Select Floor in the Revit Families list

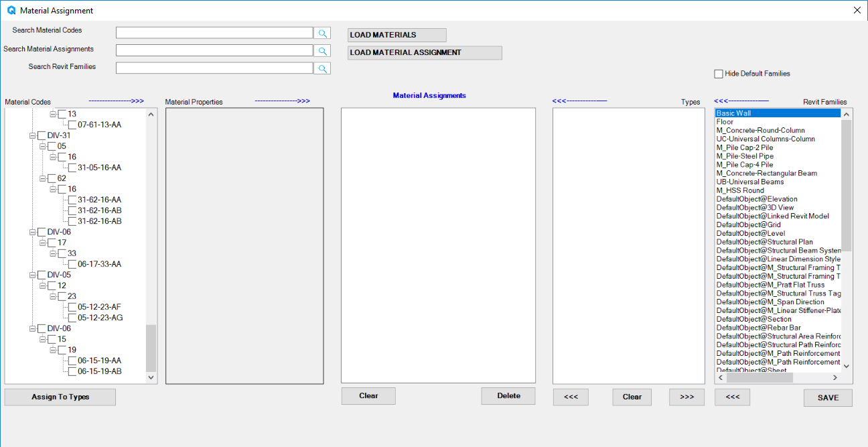click(x=778, y=122)
